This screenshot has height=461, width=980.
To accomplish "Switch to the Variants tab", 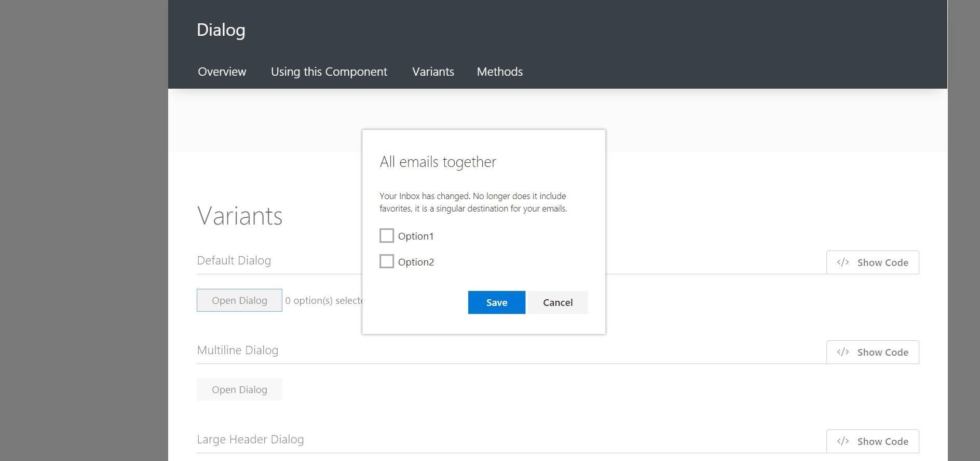I will coord(433,72).
